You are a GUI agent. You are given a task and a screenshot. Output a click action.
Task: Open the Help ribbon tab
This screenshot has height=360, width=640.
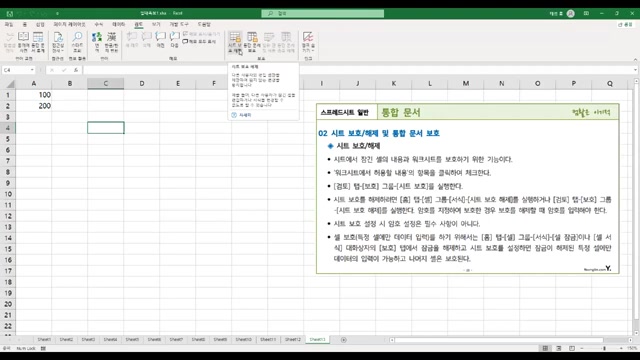point(204,24)
